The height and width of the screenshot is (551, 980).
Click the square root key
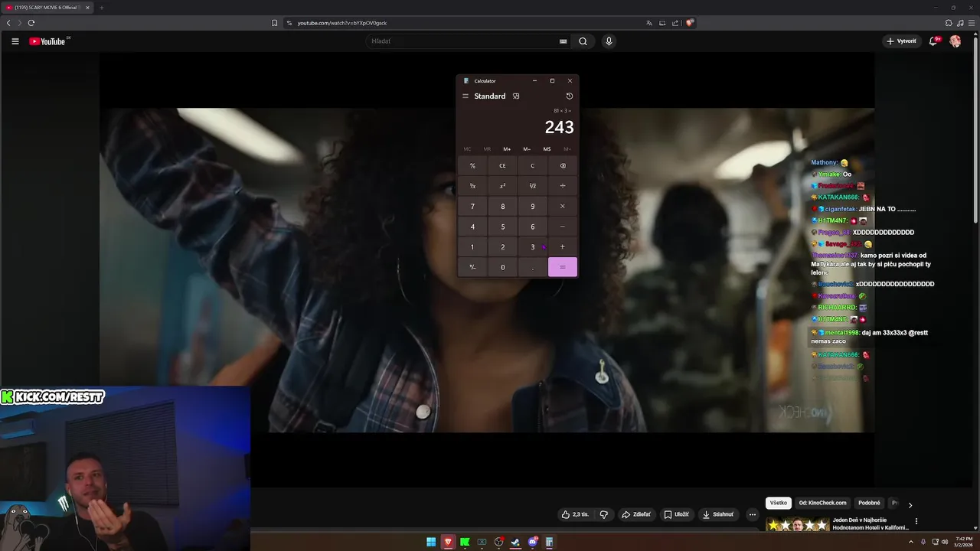click(x=533, y=186)
